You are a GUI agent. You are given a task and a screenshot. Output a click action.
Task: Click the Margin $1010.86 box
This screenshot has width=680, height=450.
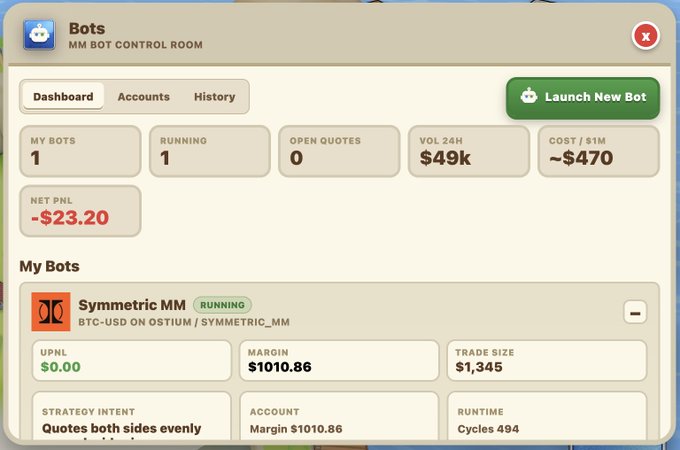pyautogui.click(x=339, y=360)
